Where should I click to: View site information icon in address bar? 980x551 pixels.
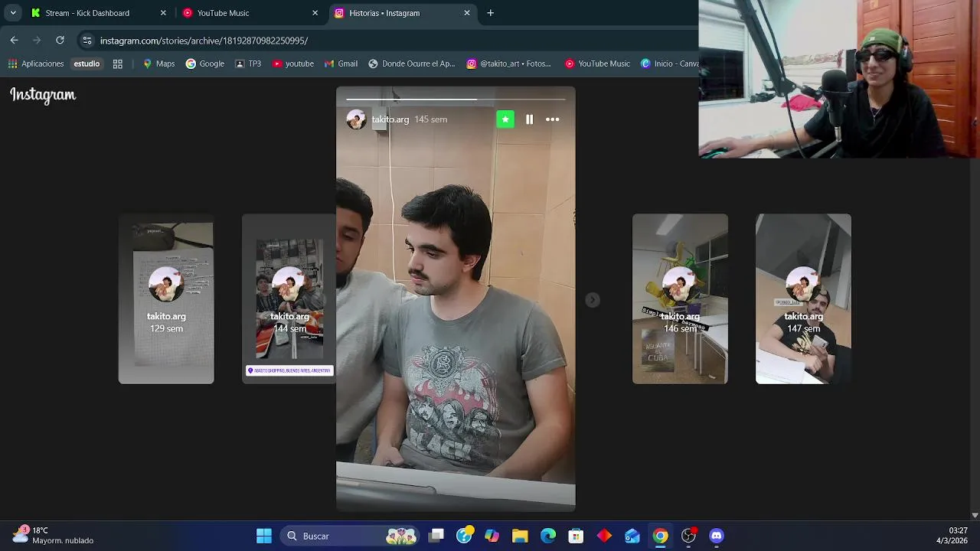(x=87, y=41)
